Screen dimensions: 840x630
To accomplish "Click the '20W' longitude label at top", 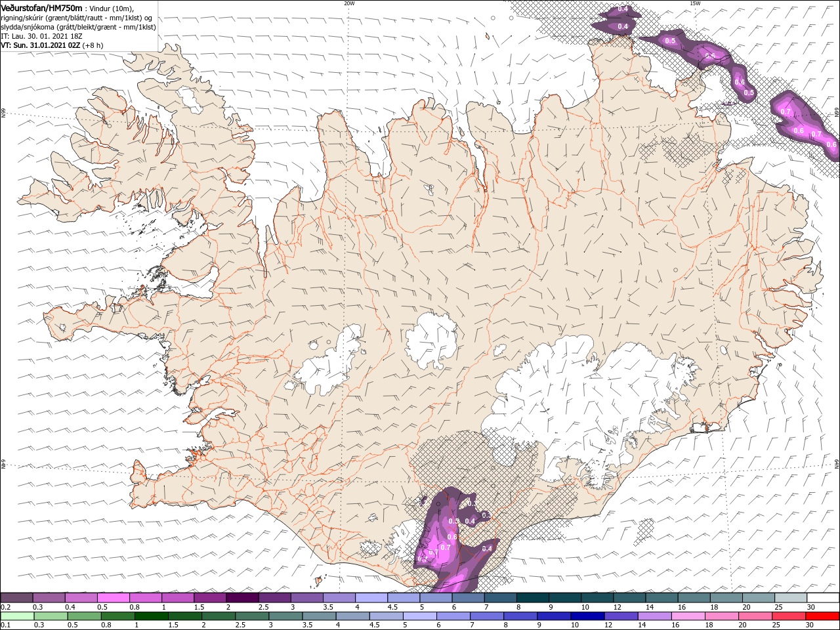I will (349, 3).
